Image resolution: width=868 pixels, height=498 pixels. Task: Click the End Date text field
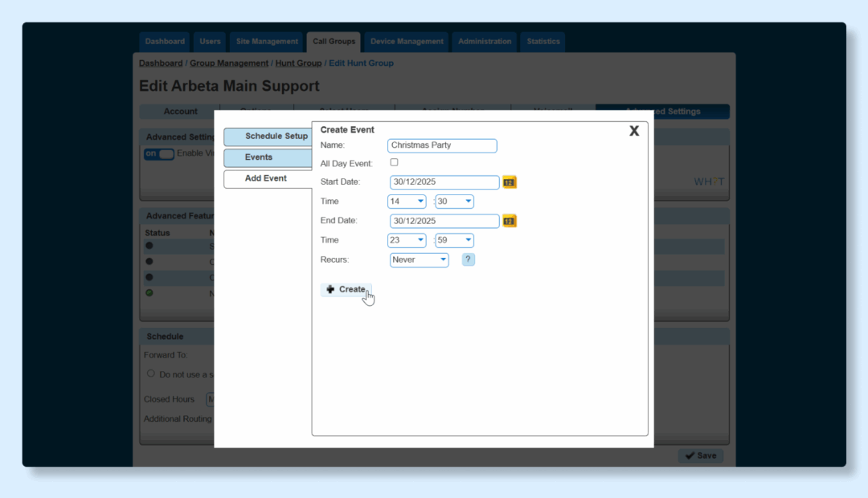444,221
